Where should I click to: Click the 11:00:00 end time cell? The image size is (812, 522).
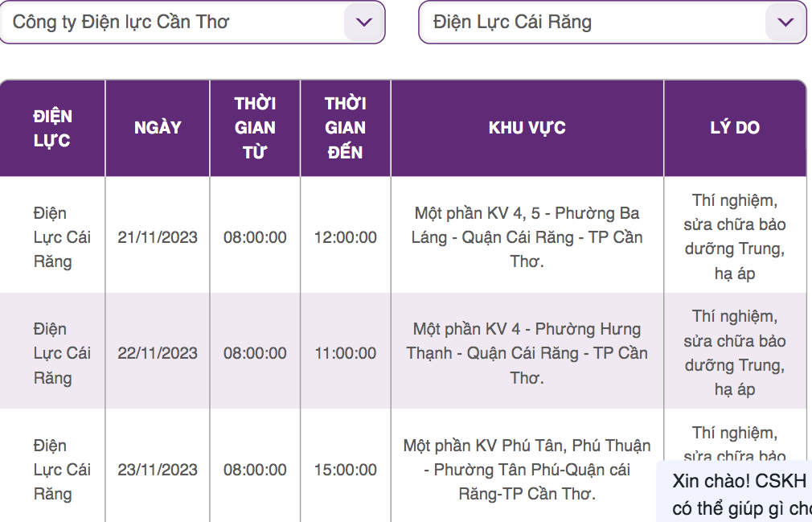point(346,353)
